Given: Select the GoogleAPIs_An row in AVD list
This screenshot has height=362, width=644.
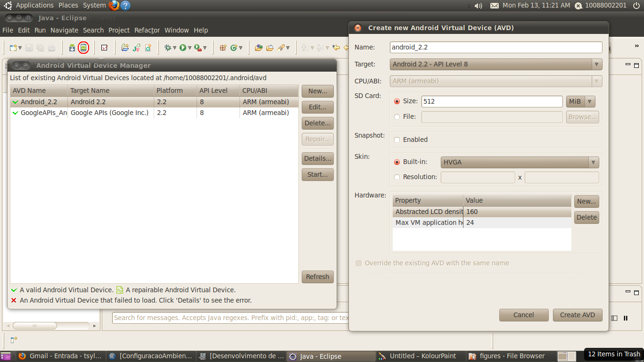Looking at the screenshot, I should [x=154, y=113].
